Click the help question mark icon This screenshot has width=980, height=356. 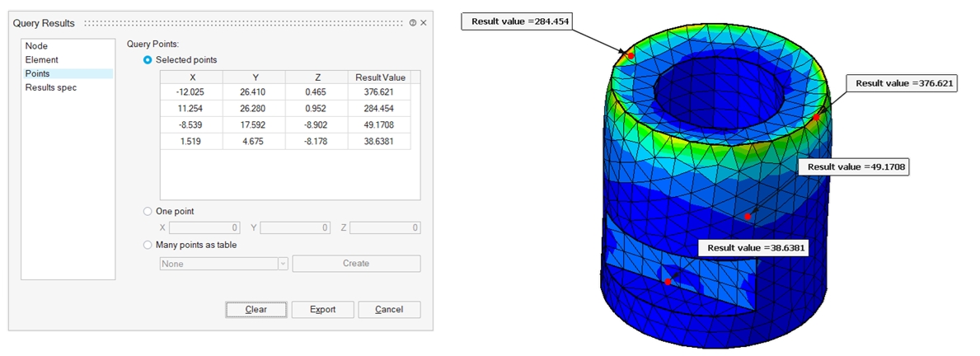(412, 23)
